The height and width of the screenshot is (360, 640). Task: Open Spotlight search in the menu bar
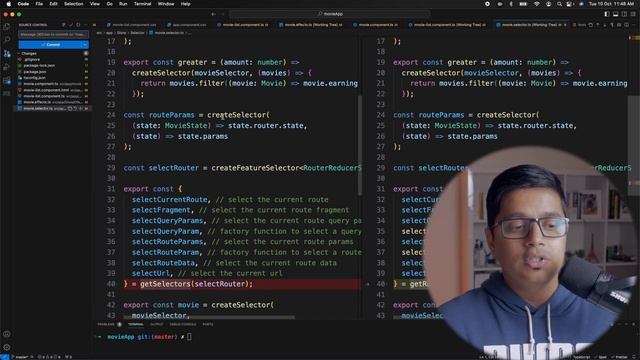pos(559,4)
